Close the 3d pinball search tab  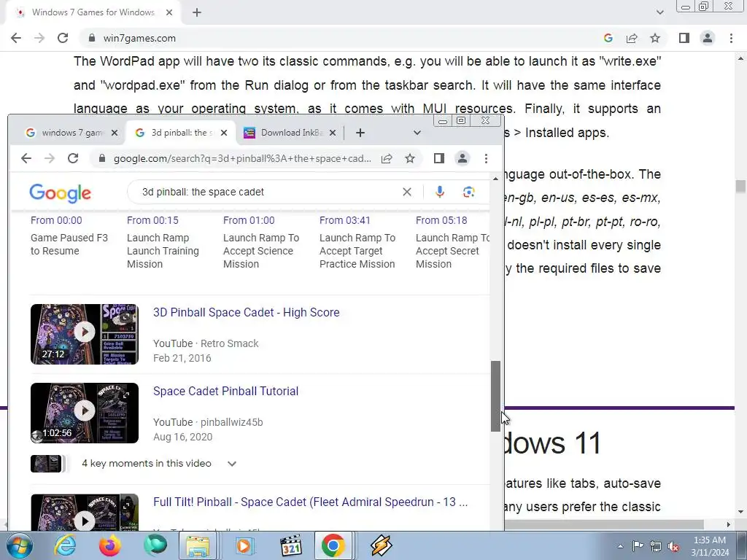pos(224,133)
